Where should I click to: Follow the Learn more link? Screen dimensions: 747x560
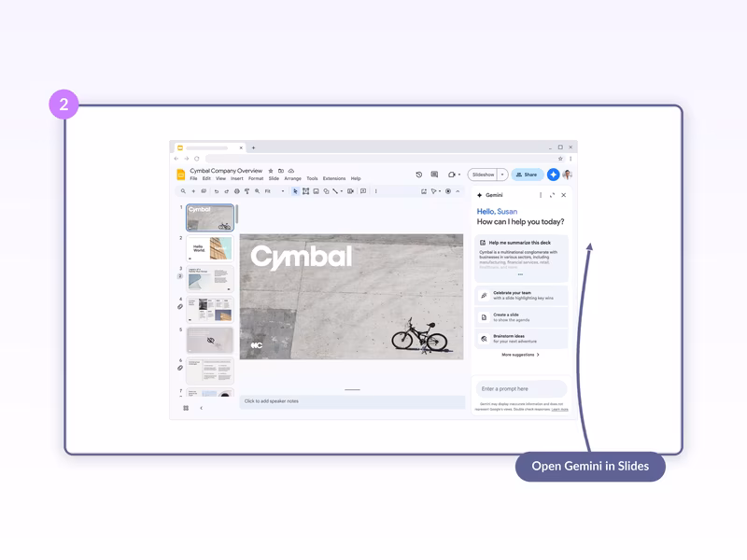tap(559, 410)
